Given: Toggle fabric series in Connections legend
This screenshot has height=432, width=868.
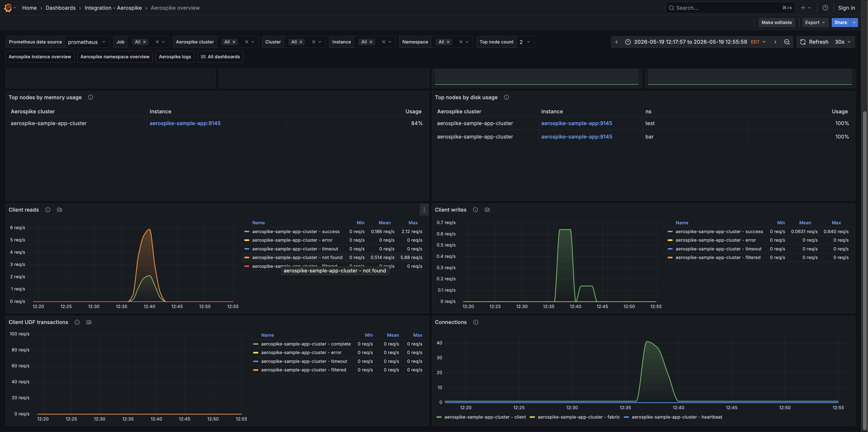Looking at the screenshot, I should tap(579, 417).
